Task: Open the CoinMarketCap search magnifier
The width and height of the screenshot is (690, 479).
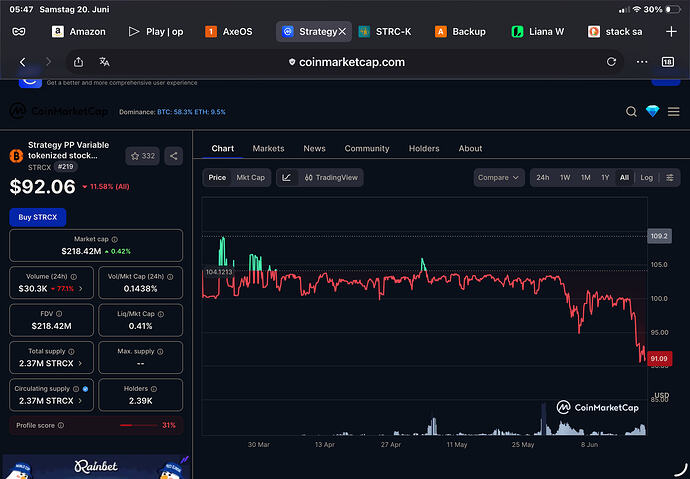Action: coord(631,112)
